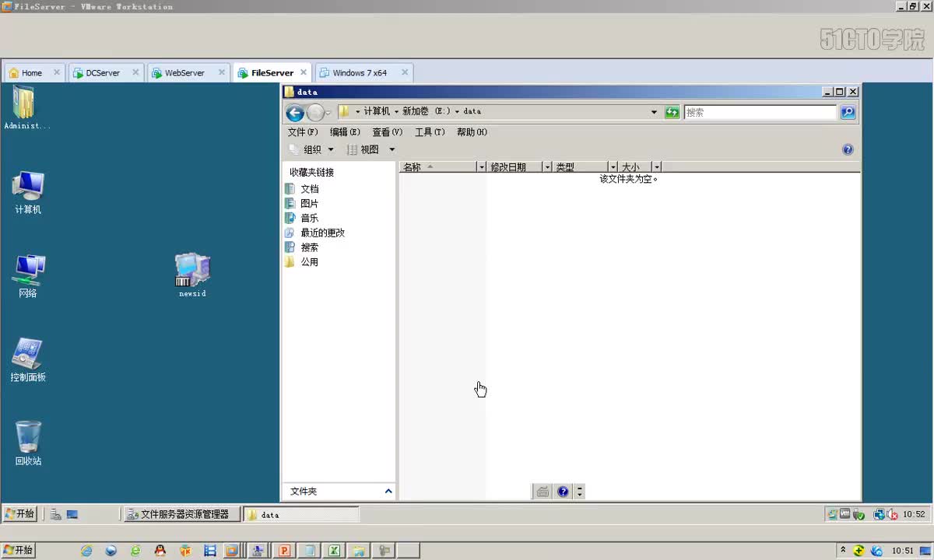The width and height of the screenshot is (934, 560).
Task: Select the Administrator folder desktop icon
Action: pyautogui.click(x=26, y=108)
